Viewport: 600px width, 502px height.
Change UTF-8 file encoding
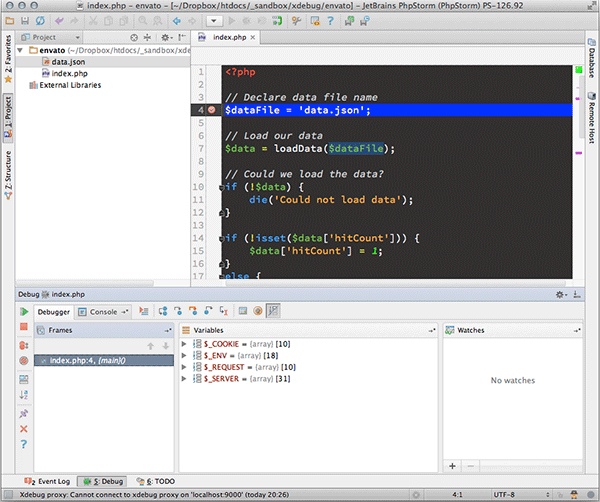pyautogui.click(x=521, y=494)
